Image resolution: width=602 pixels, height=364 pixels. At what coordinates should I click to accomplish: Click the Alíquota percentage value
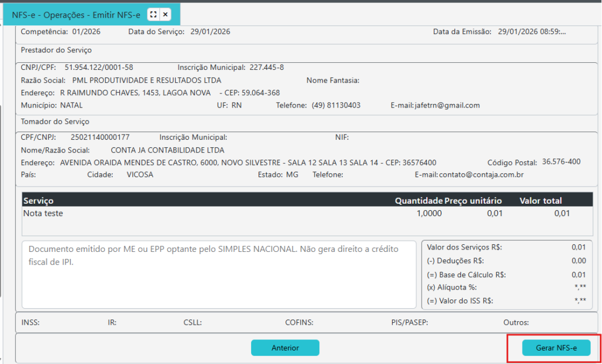pos(580,288)
